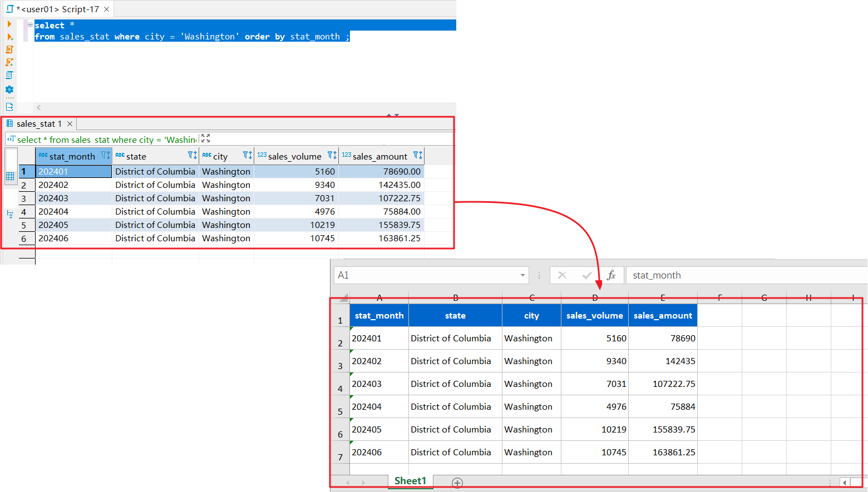The image size is (868, 492).
Task: Switch to Sheet1 worksheet tab
Action: (410, 481)
